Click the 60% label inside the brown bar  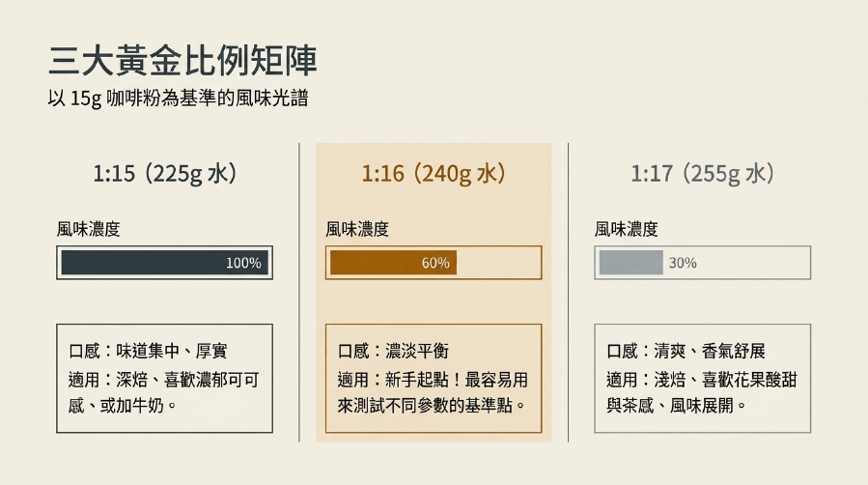[435, 263]
